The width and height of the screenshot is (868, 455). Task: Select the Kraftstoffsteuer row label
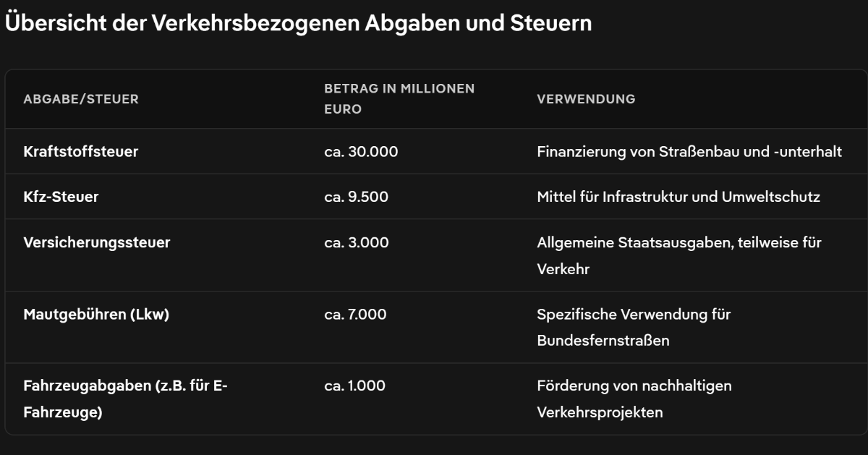coord(81,152)
